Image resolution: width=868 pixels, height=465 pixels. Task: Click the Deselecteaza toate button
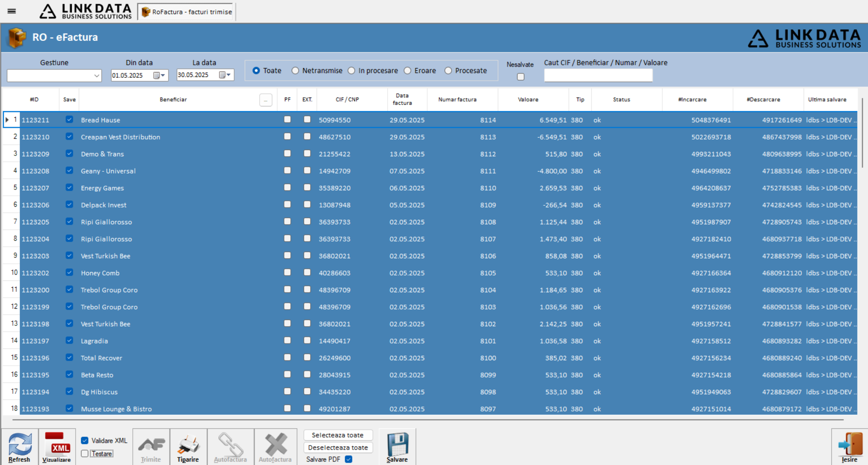point(338,448)
